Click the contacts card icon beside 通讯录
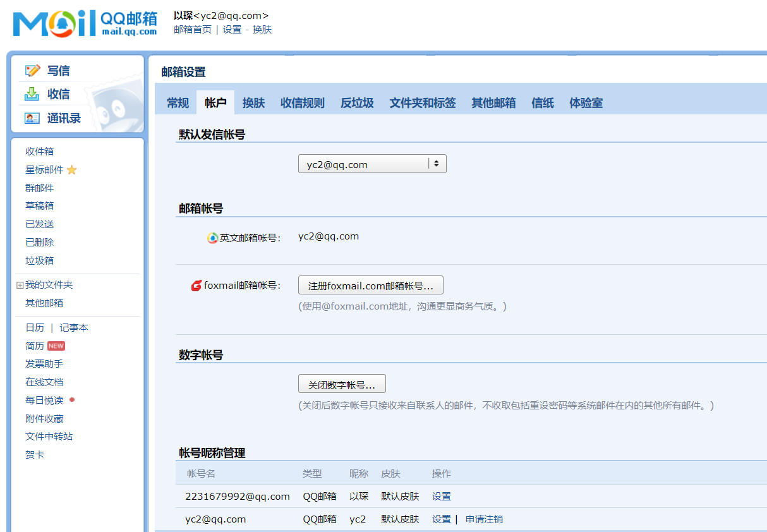This screenshot has height=532, width=767. [32, 118]
